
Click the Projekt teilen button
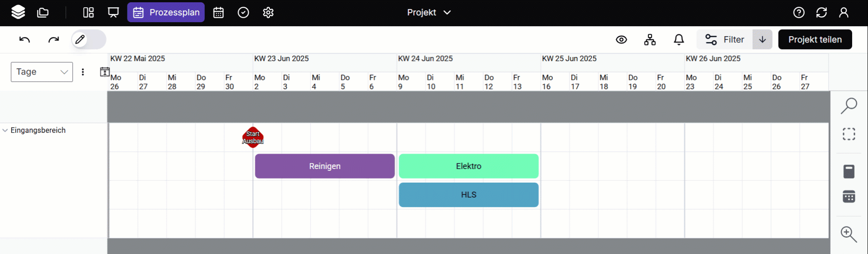(x=815, y=40)
